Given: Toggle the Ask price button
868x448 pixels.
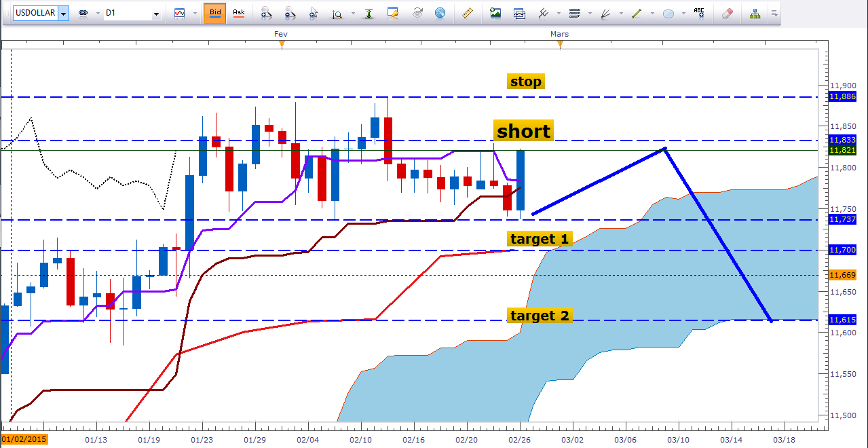Looking at the screenshot, I should [239, 13].
